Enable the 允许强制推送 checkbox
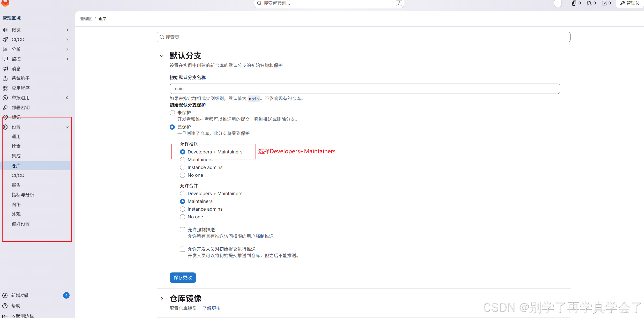 (183, 230)
